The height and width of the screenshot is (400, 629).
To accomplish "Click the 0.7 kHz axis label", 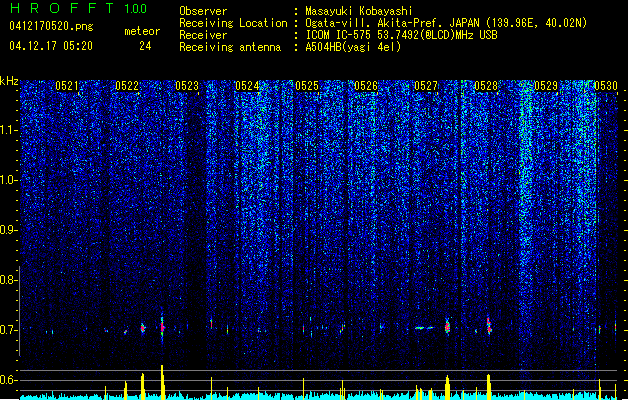I will click(x=8, y=330).
